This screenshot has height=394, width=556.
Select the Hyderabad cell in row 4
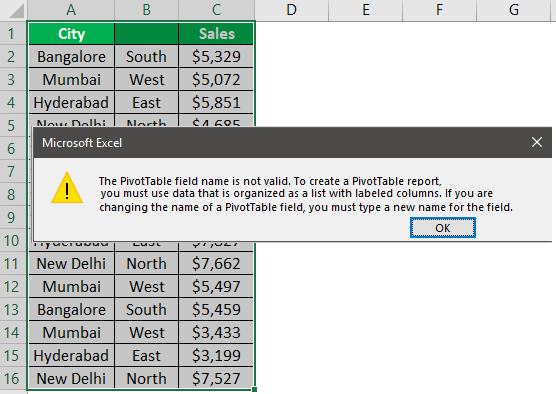pyautogui.click(x=71, y=102)
